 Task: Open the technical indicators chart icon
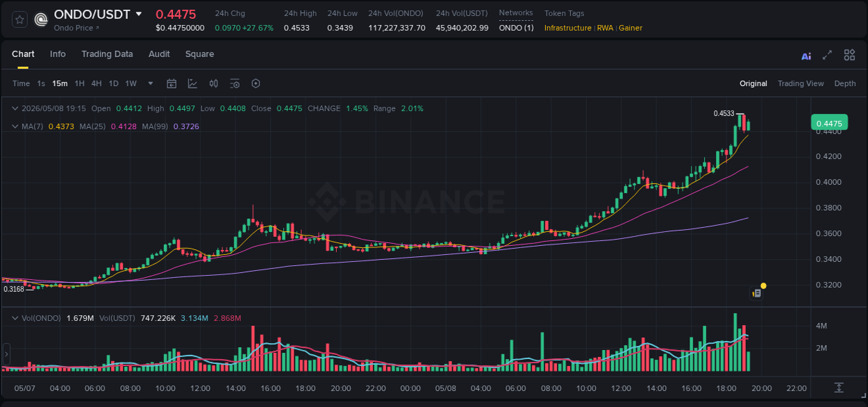[x=192, y=83]
